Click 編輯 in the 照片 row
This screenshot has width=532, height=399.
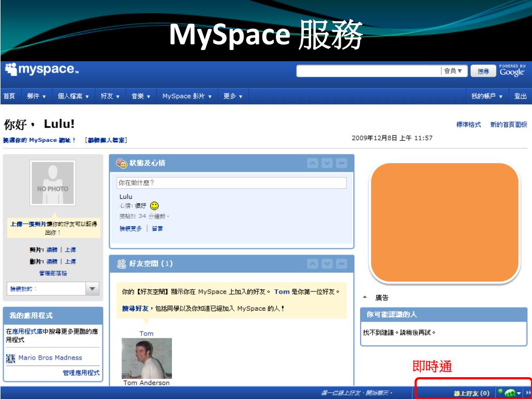(52, 250)
